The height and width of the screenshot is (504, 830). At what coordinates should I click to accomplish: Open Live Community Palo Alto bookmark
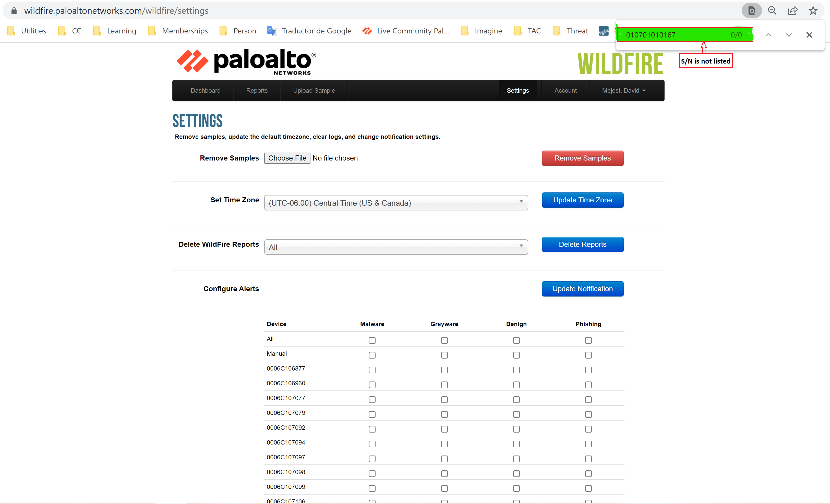[x=406, y=31]
